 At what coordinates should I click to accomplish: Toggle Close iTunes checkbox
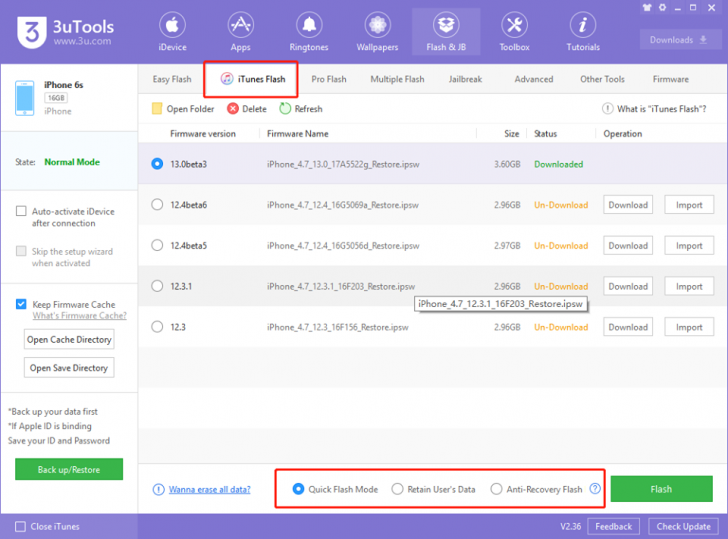pyautogui.click(x=20, y=526)
